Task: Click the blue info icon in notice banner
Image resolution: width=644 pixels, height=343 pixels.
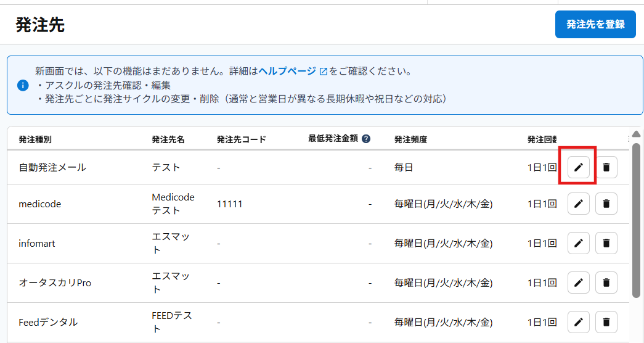Action: (23, 85)
